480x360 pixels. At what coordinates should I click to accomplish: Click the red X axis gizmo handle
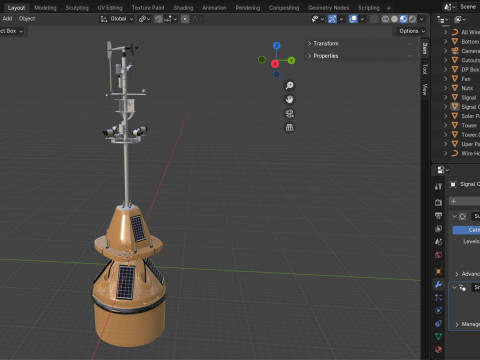[275, 64]
